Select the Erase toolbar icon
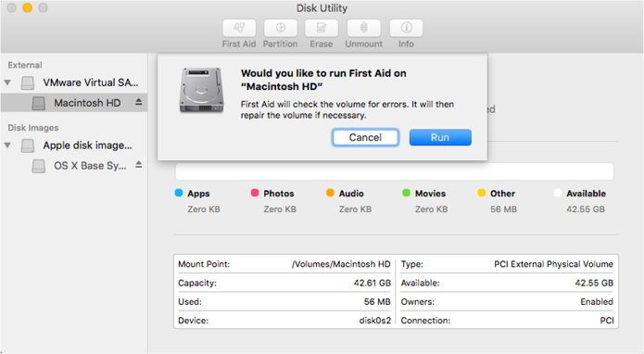 point(322,28)
